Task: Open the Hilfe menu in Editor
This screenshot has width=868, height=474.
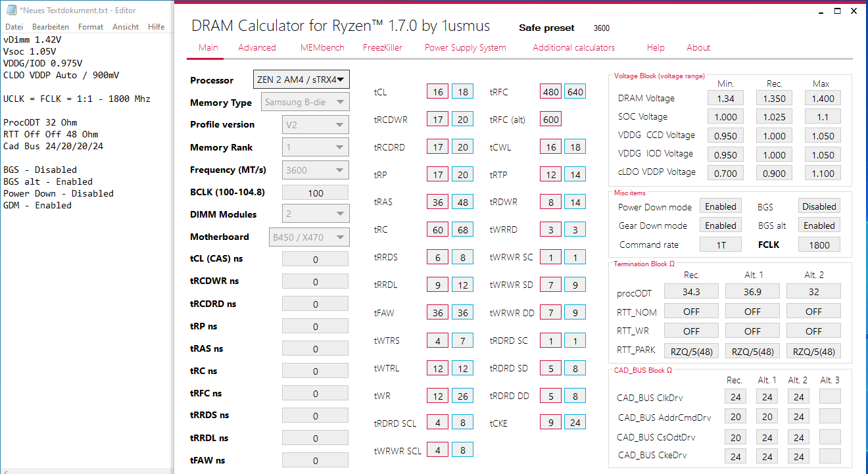Action: tap(157, 27)
